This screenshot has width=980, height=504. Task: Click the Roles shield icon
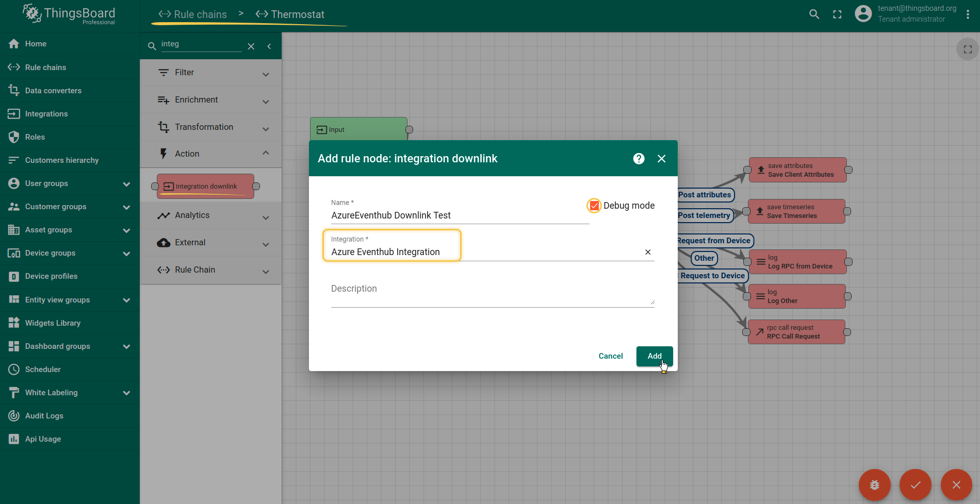pyautogui.click(x=14, y=137)
